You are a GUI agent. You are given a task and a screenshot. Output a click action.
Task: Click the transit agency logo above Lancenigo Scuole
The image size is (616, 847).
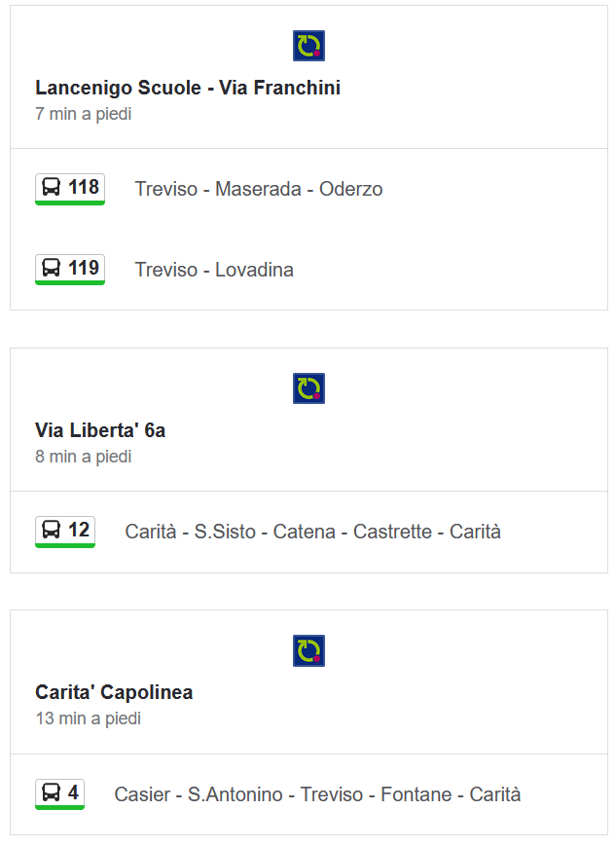(x=308, y=46)
